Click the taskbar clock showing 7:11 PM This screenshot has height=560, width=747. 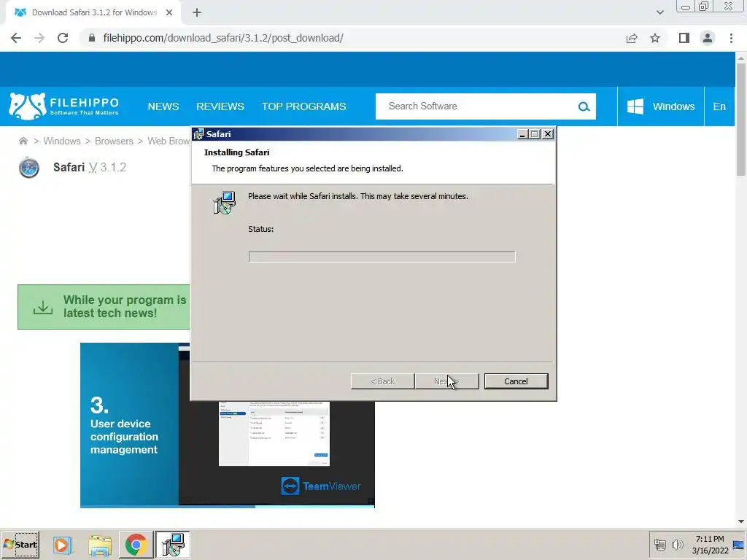tap(710, 545)
